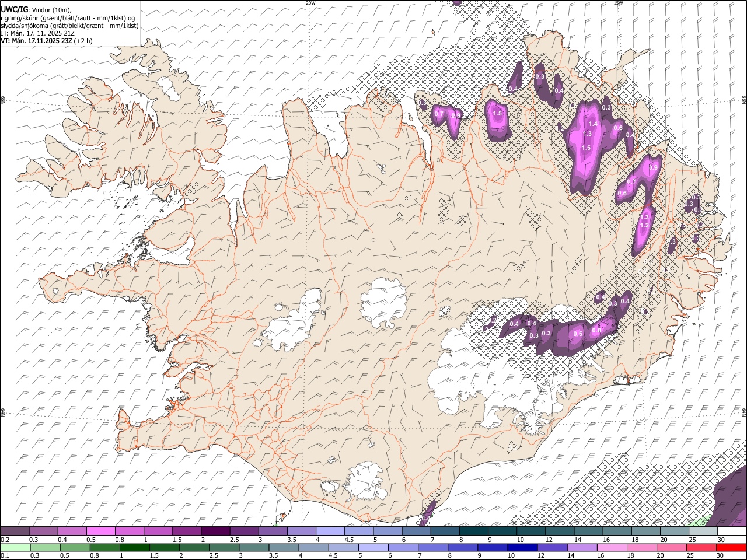
Task: Pick upper legend swatch between 25 and 30
Action: (703, 531)
